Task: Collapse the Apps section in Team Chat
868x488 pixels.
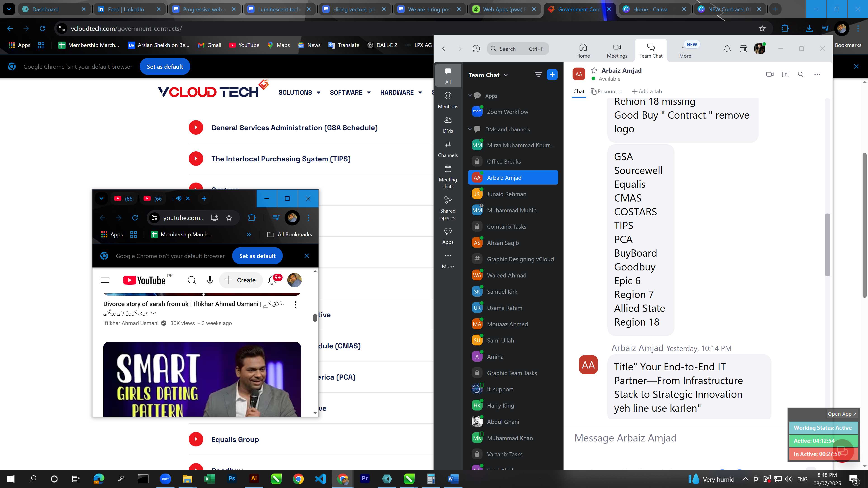Action: coord(470,96)
